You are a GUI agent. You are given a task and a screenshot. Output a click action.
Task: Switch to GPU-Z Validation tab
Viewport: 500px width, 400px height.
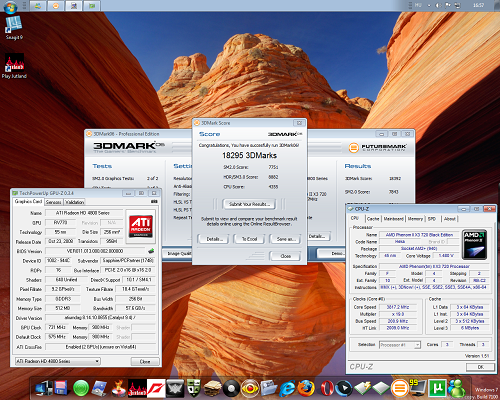74,202
